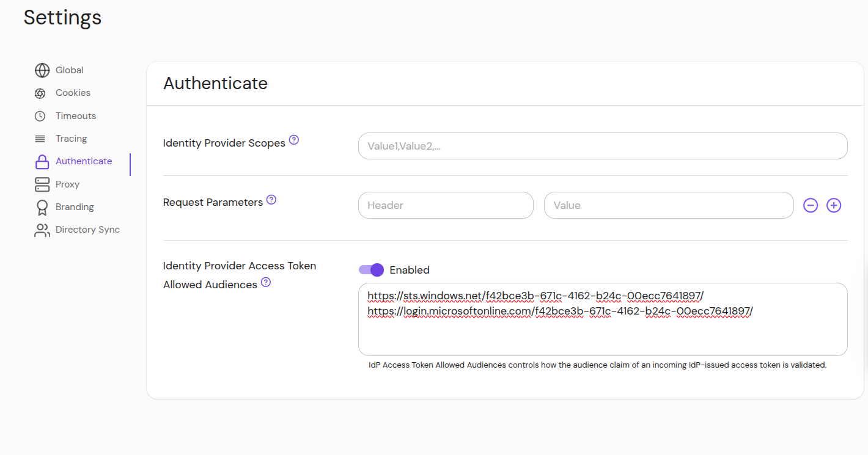Select the ribbon badge icon for Branding
Viewport: 868px width, 455px height.
click(x=42, y=206)
